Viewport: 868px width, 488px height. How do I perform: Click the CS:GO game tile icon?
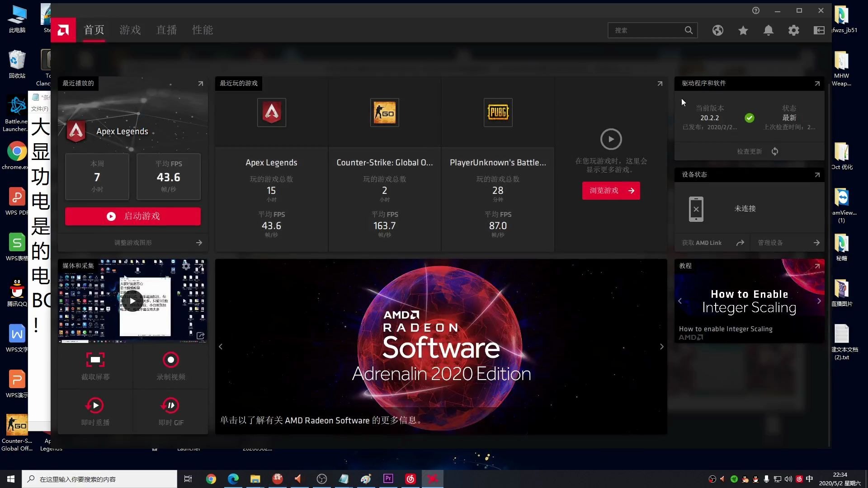point(385,112)
